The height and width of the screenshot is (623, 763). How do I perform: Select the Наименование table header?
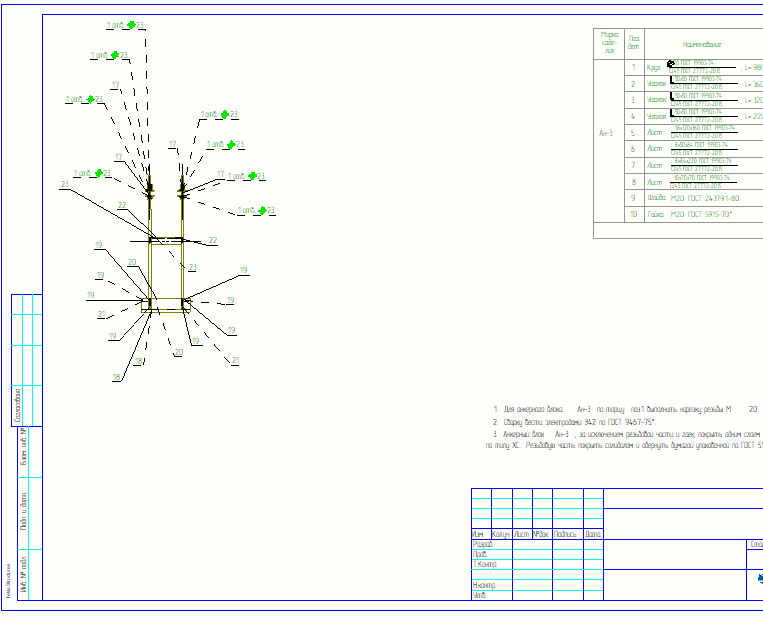point(702,44)
